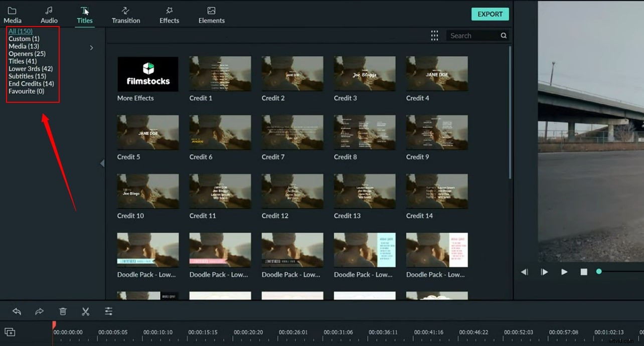Select the Lower 3rds (42) category
The image size is (644, 346).
31,69
